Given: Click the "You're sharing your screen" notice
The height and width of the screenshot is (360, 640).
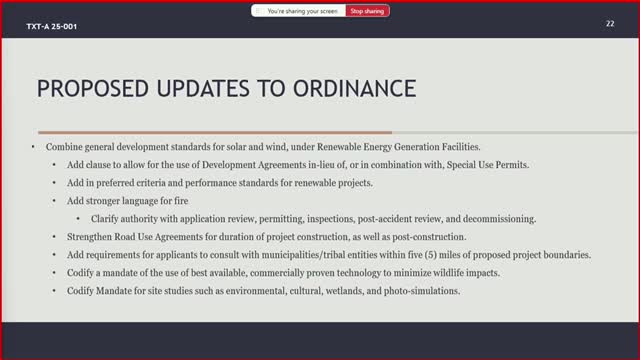Looking at the screenshot, I should coord(302,11).
